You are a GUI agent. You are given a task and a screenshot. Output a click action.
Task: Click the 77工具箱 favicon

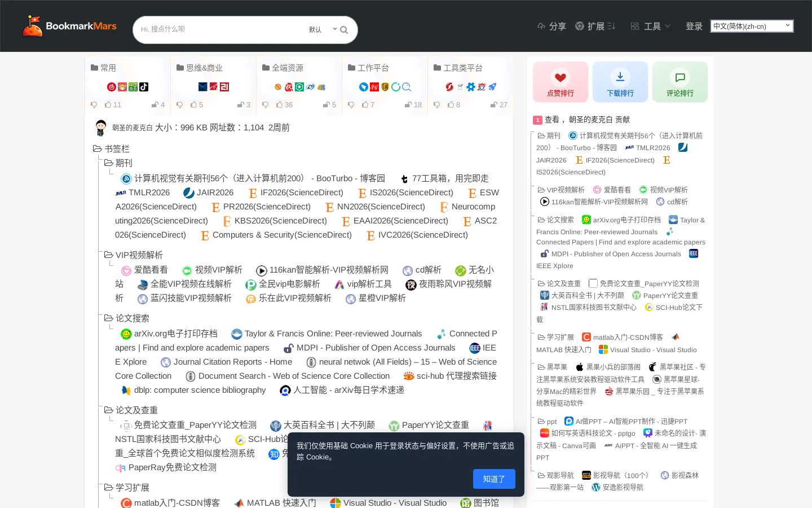tap(404, 179)
